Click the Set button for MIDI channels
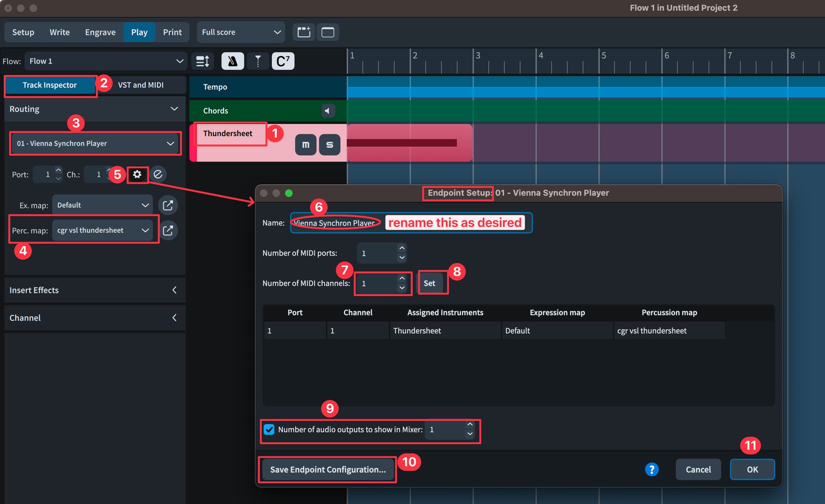This screenshot has width=825, height=504. point(429,283)
